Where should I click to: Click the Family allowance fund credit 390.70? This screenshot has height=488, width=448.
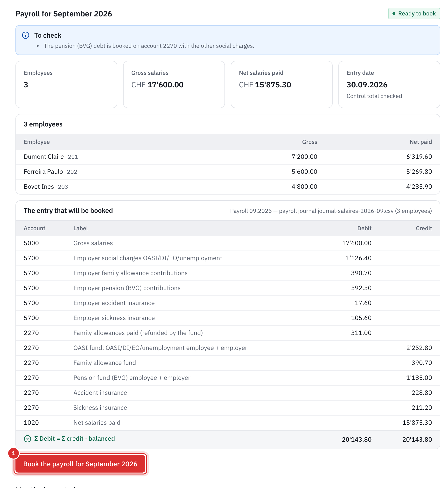click(422, 363)
